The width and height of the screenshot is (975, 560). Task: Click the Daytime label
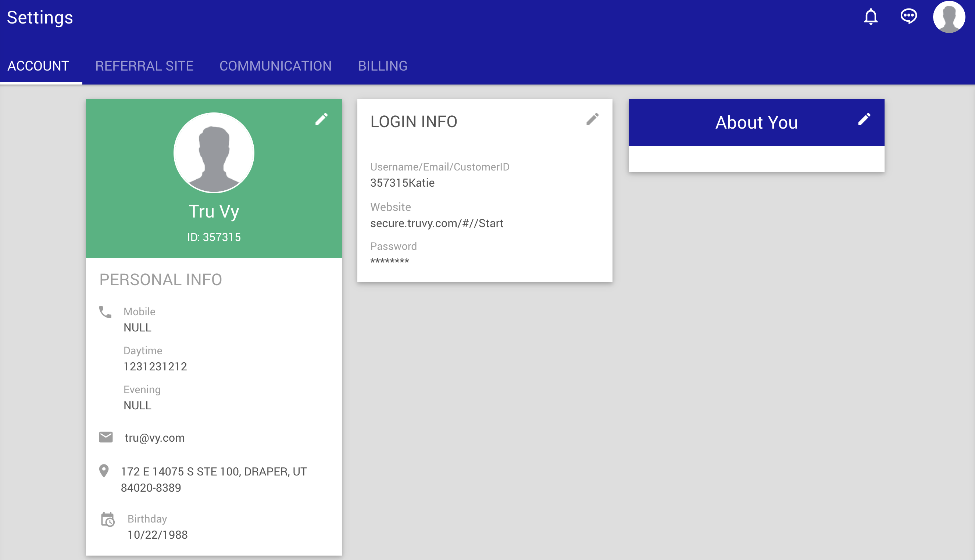pos(143,351)
